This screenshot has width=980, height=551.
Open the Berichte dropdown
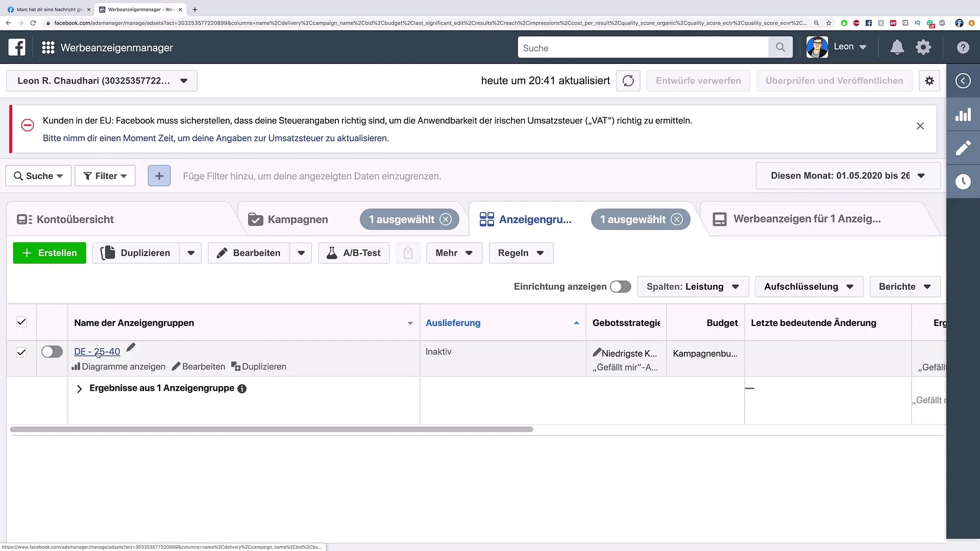(905, 287)
